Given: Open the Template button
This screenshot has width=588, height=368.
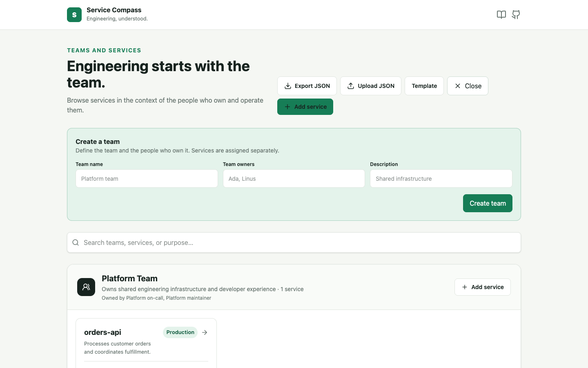Looking at the screenshot, I should [424, 86].
